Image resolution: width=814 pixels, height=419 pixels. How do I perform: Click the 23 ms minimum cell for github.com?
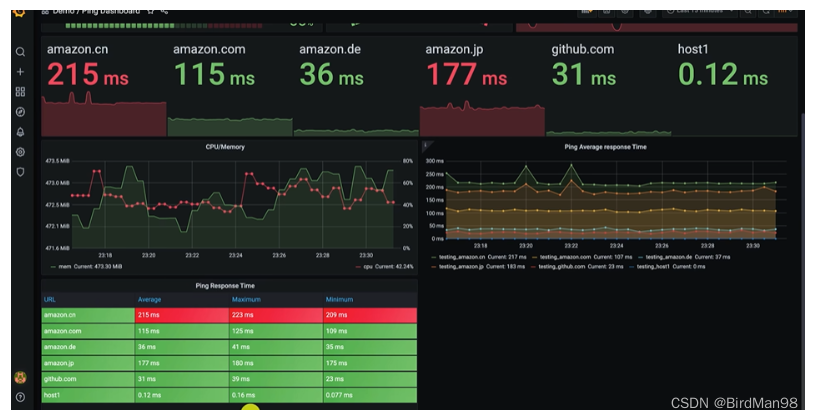click(x=370, y=379)
